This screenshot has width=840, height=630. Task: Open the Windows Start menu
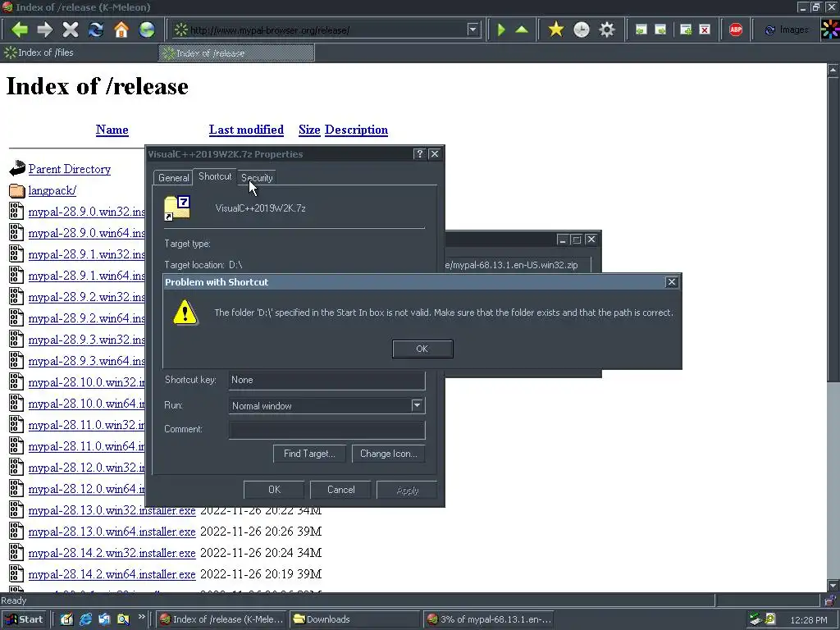click(x=25, y=619)
